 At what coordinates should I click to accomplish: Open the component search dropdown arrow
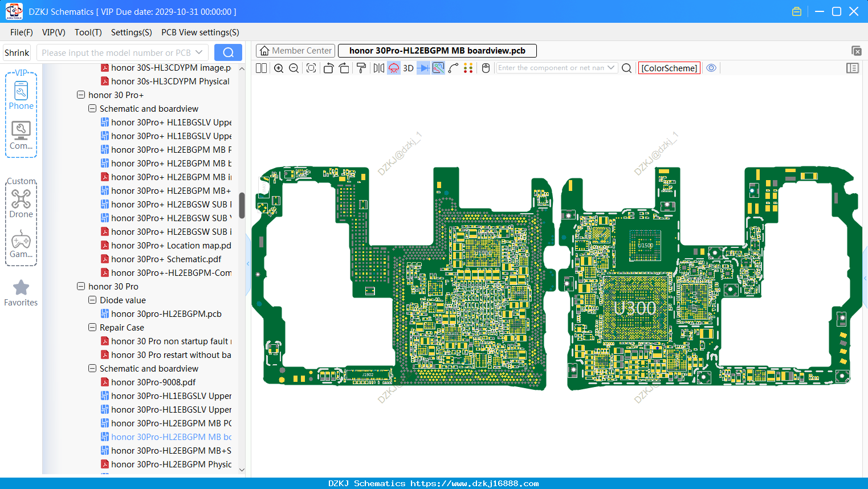611,68
